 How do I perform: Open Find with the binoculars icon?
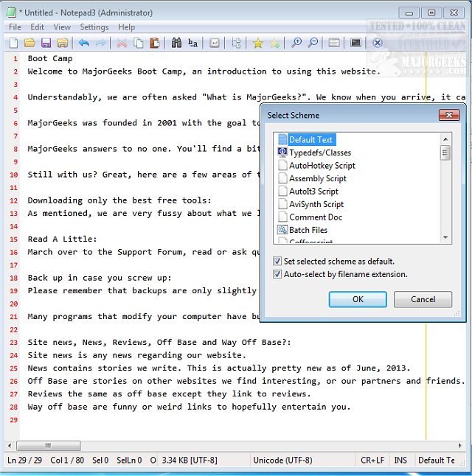click(176, 43)
